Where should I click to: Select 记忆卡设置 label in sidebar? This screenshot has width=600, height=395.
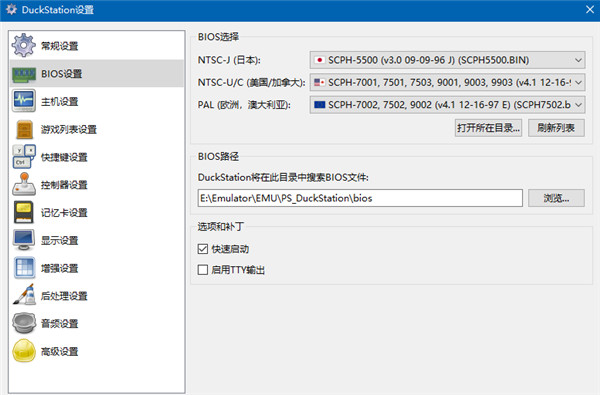pos(64,212)
